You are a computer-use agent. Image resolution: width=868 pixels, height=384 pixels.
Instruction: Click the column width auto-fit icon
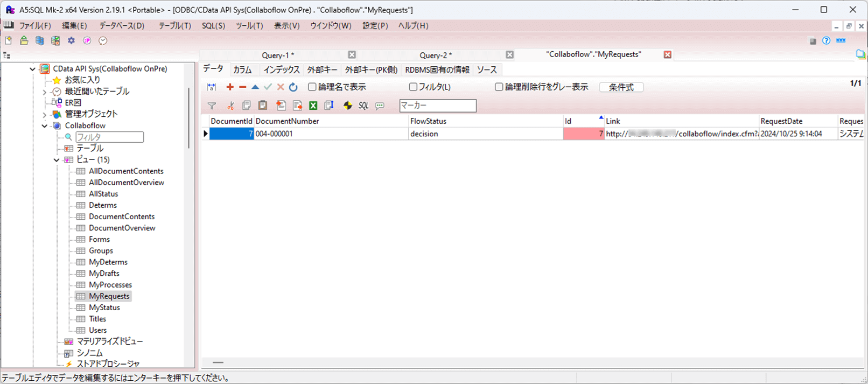coord(212,87)
